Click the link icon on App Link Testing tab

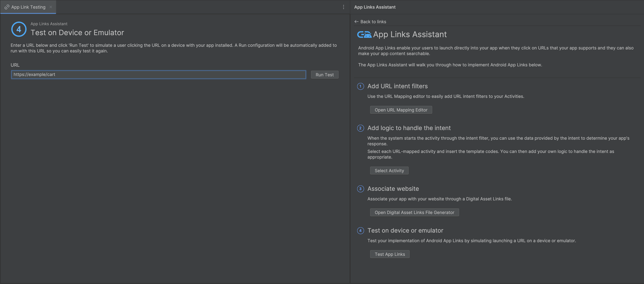(x=7, y=7)
